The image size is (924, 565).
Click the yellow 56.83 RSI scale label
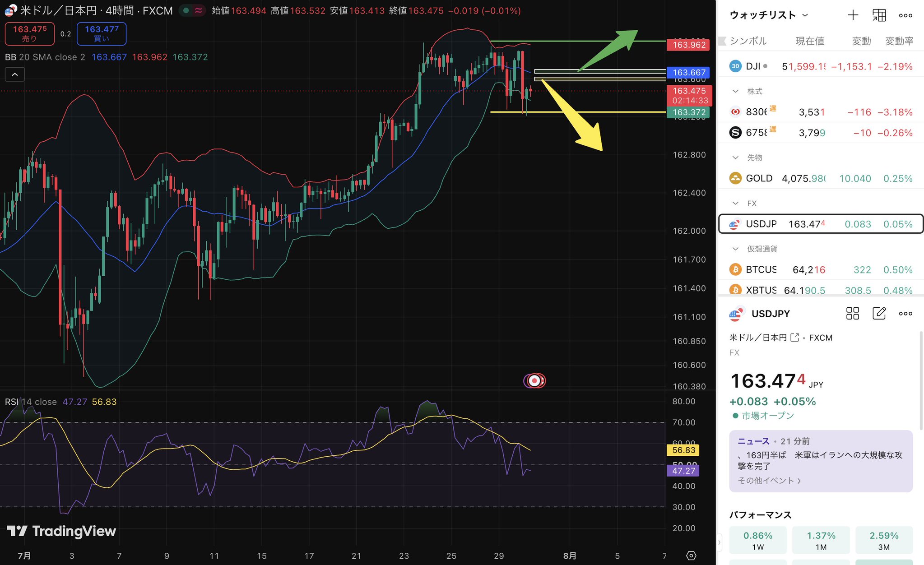(683, 450)
